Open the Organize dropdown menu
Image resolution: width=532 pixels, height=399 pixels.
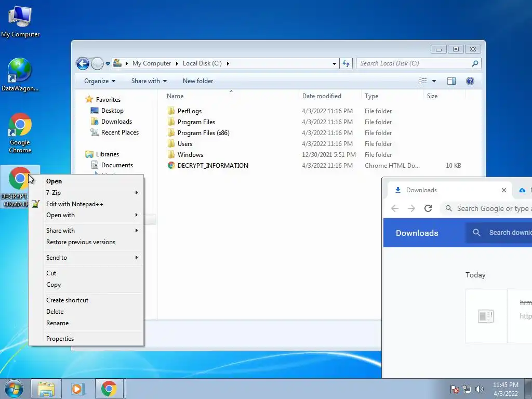100,81
